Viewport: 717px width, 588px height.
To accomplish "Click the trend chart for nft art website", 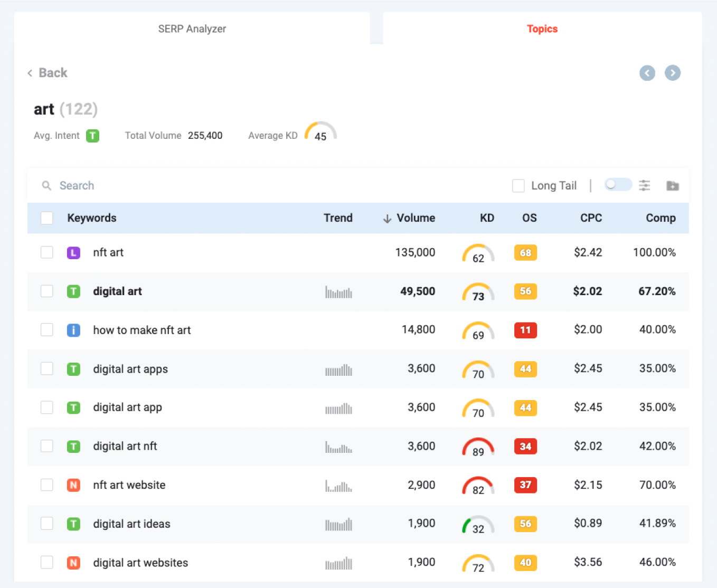I will 338,486.
